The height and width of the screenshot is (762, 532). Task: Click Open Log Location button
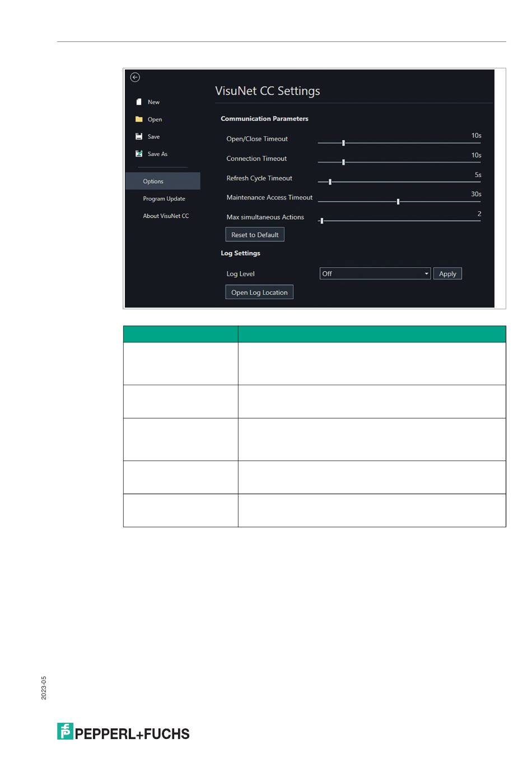[259, 292]
